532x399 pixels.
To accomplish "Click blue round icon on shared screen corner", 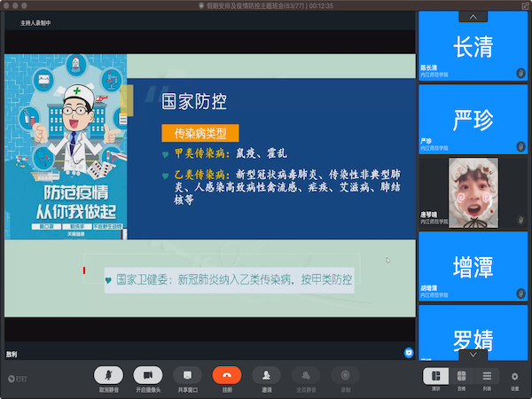I will point(409,353).
